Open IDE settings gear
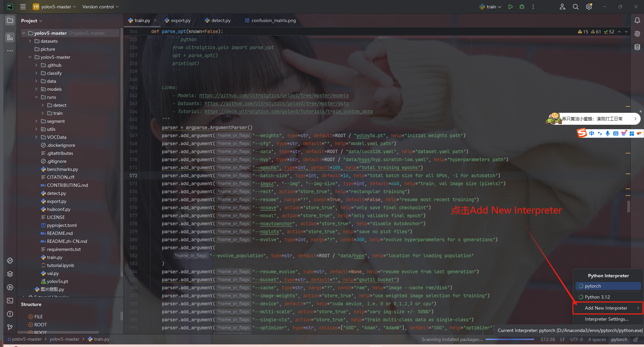 tap(589, 7)
